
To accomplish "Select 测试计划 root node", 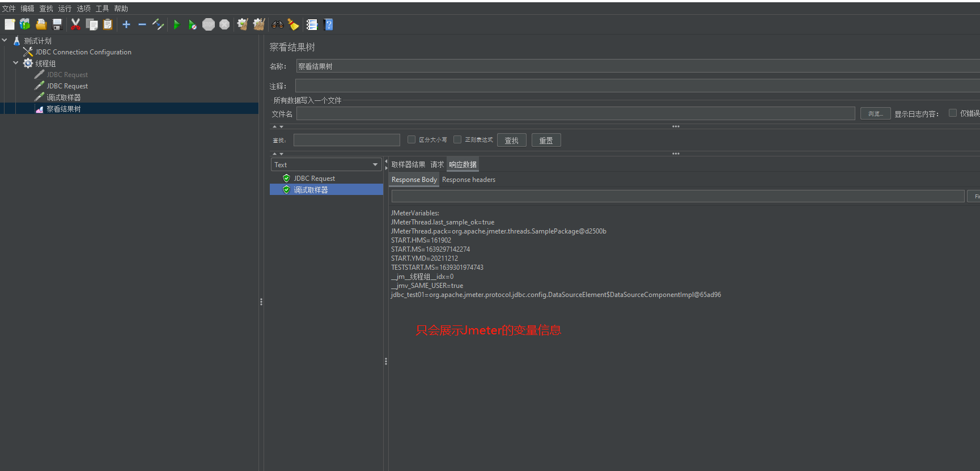I will (37, 41).
